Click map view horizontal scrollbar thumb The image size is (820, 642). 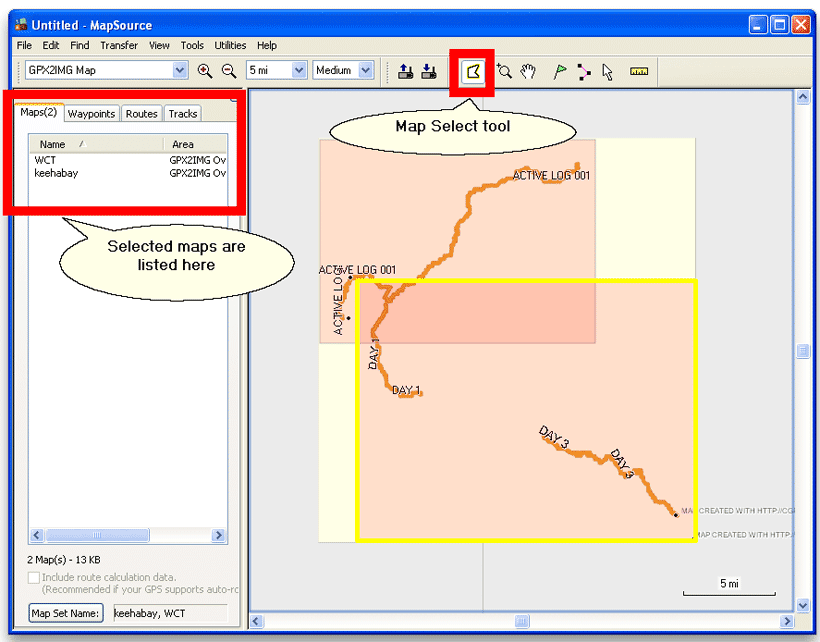coord(522,622)
